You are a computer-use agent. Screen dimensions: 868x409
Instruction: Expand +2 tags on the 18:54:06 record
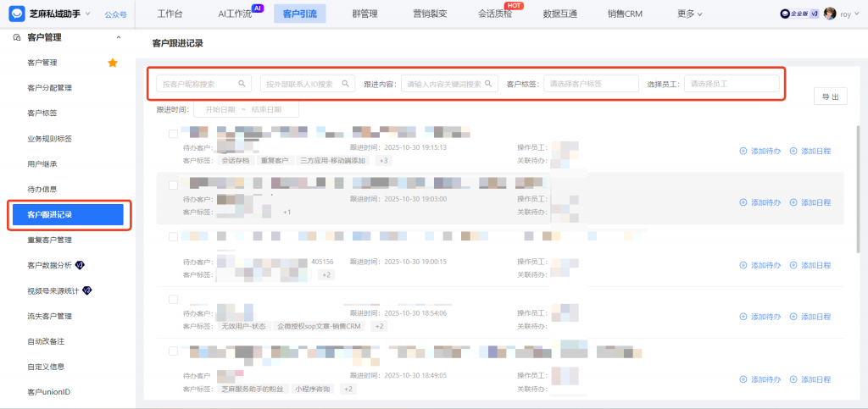click(x=379, y=327)
